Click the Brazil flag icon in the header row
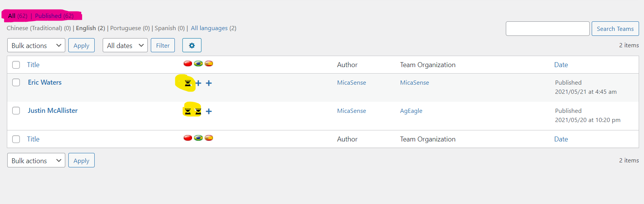The width and height of the screenshot is (644, 204). click(x=198, y=64)
